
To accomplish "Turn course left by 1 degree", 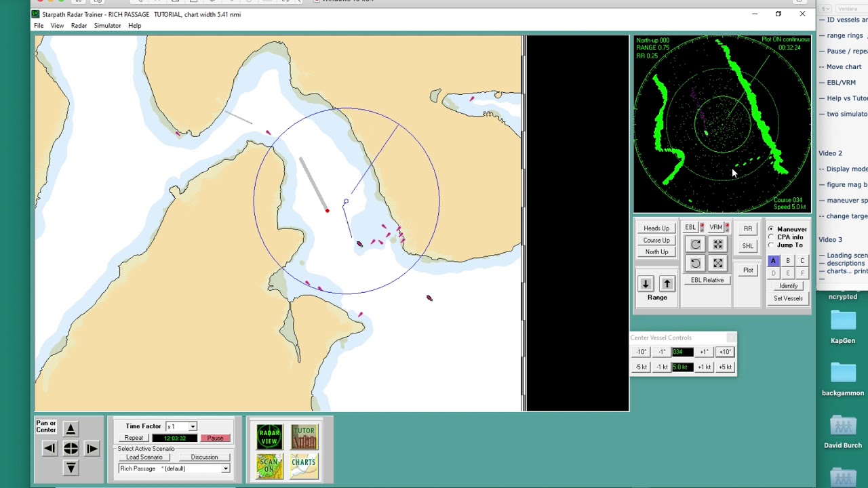I will pyautogui.click(x=662, y=352).
